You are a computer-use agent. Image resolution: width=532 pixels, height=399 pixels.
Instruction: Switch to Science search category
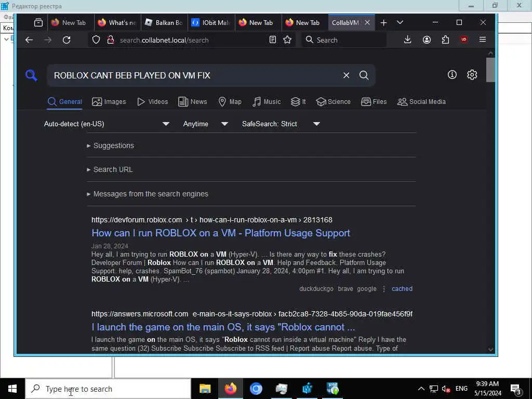click(x=333, y=101)
